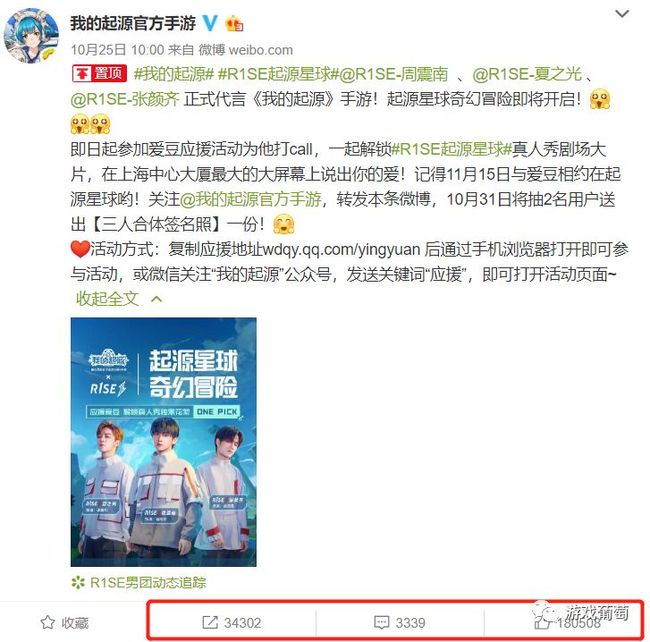Visit @R1SE-周震南 profile mention
This screenshot has height=642, width=650.
(x=390, y=74)
